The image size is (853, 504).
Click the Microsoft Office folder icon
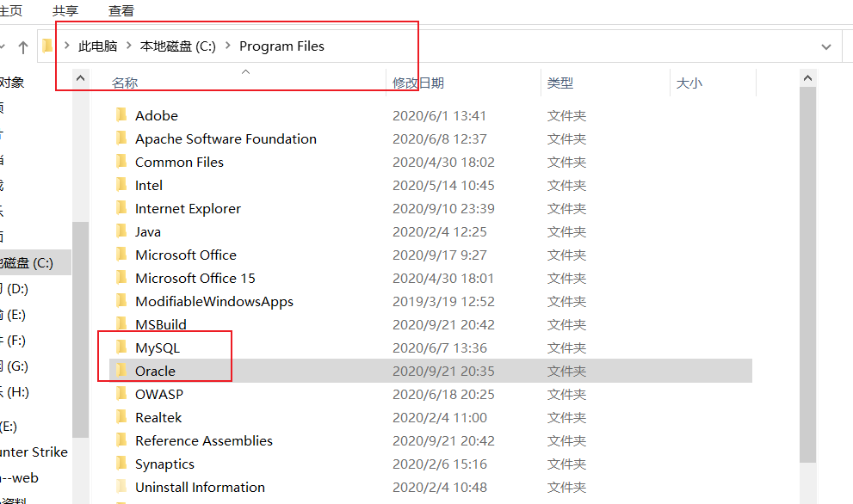coord(121,255)
